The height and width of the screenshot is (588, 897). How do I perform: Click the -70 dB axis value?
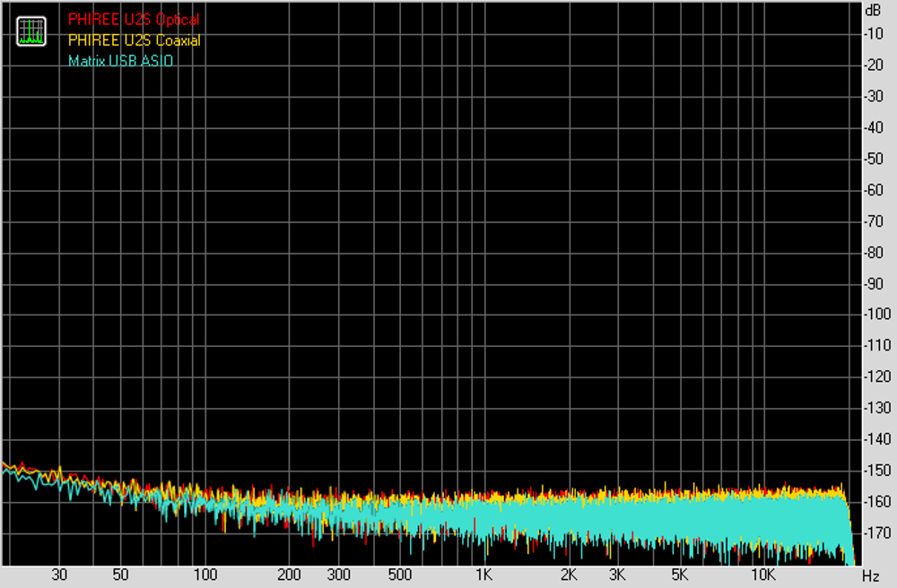click(874, 221)
